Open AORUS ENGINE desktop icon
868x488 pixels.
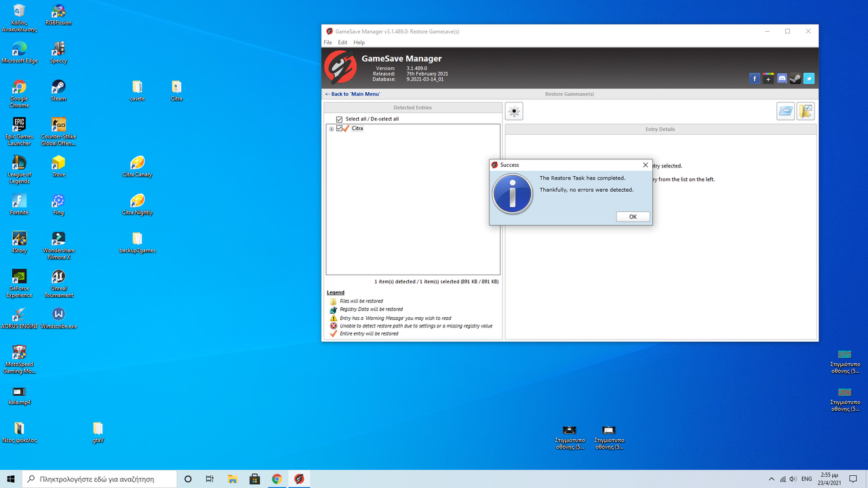19,319
